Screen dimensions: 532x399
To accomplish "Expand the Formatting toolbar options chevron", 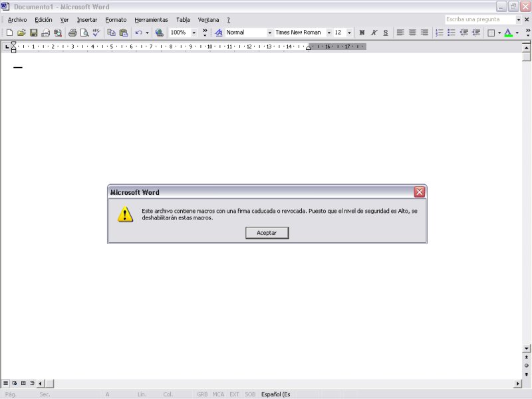I will 527,33.
